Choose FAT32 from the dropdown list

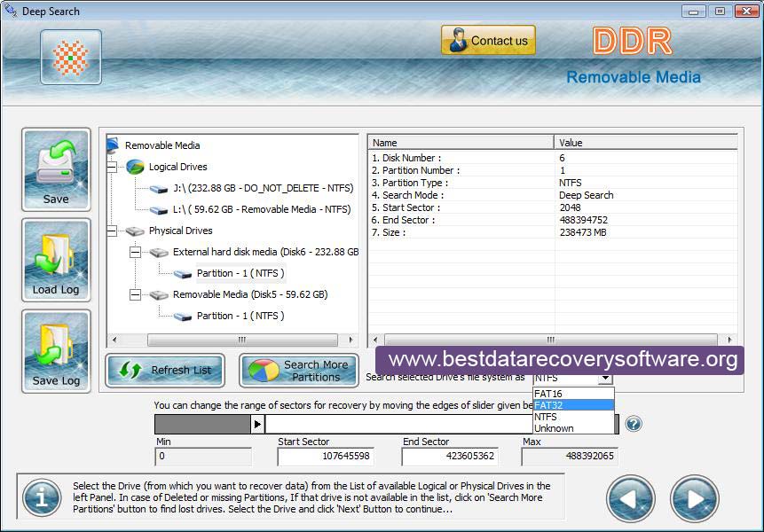pos(573,405)
